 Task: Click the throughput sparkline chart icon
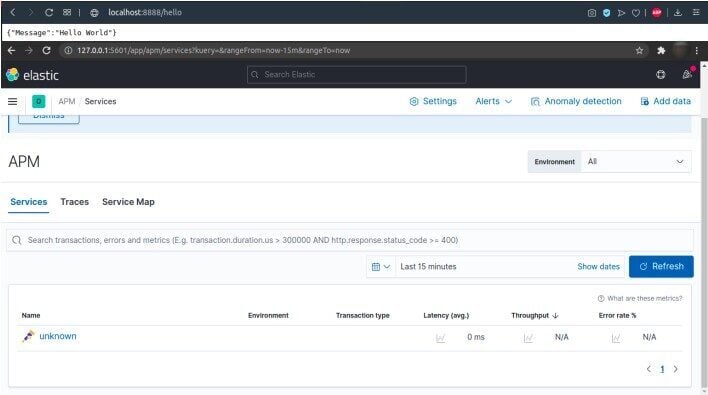coord(528,338)
